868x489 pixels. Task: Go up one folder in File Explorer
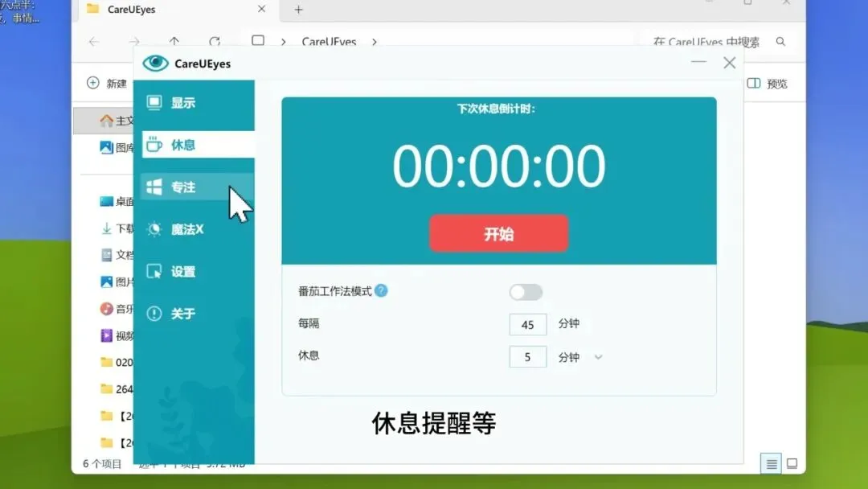(174, 42)
